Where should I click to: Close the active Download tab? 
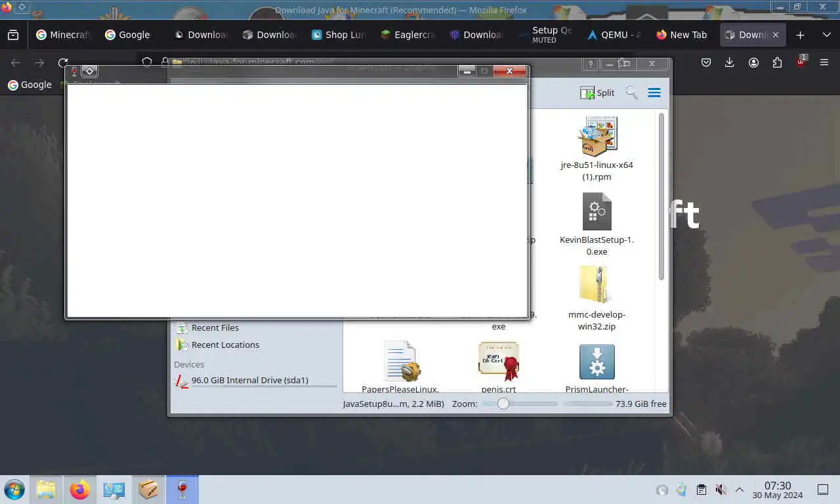coord(775,35)
